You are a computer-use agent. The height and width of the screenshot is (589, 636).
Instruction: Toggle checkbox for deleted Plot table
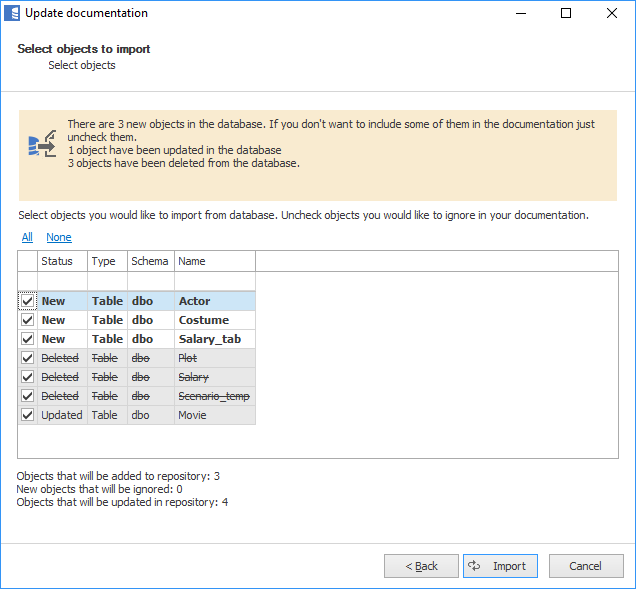(27, 358)
